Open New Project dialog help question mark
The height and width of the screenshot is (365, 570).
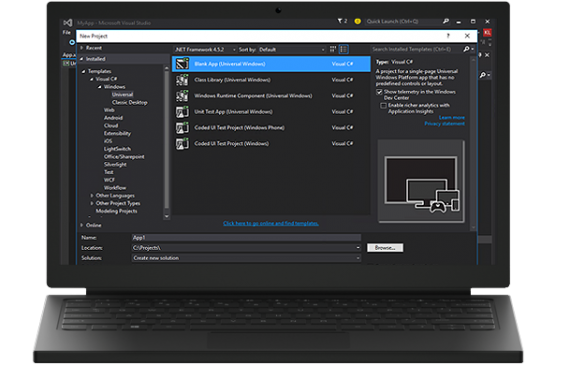click(x=448, y=36)
